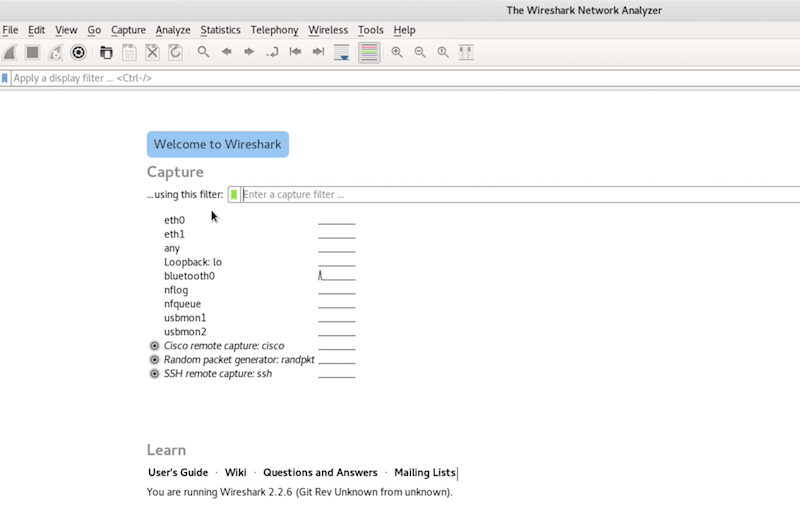
Task: Toggle auto scroll during live capture
Action: pyautogui.click(x=341, y=52)
